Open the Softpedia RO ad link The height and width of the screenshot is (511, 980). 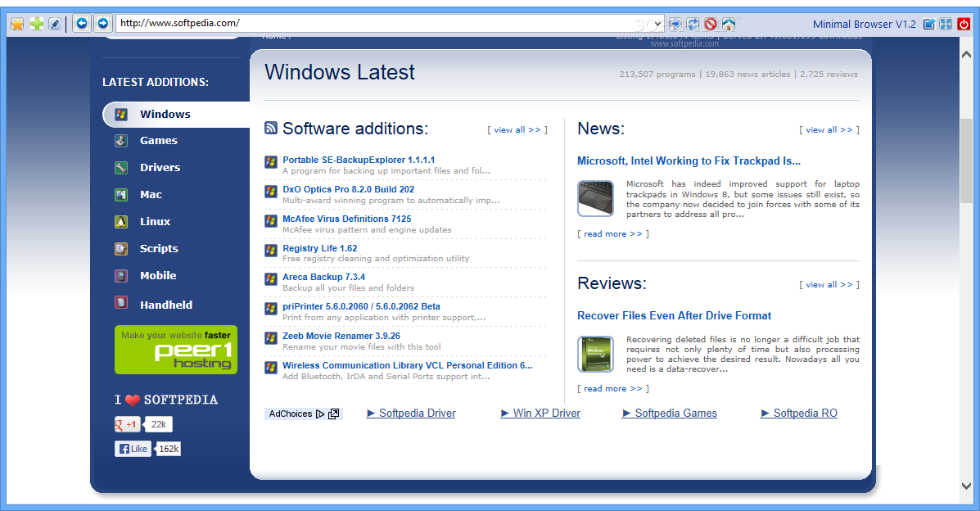click(x=799, y=414)
